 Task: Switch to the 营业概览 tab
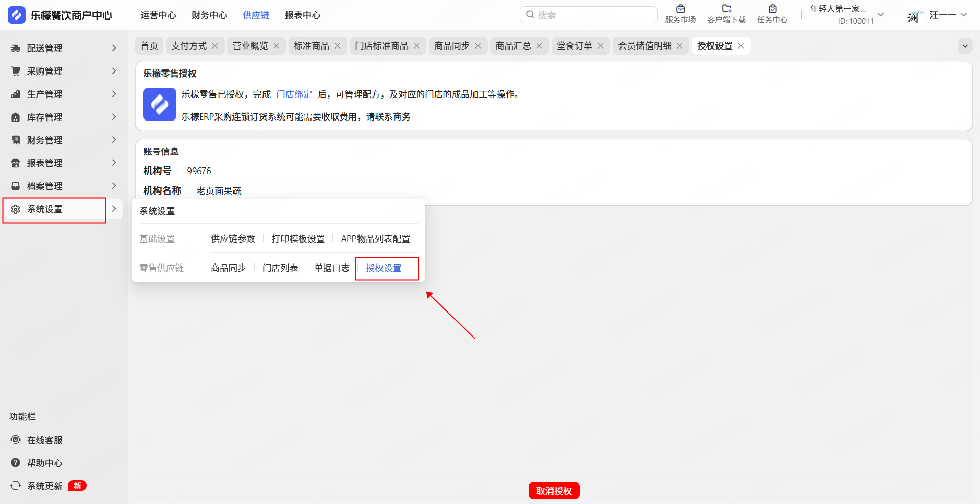250,46
